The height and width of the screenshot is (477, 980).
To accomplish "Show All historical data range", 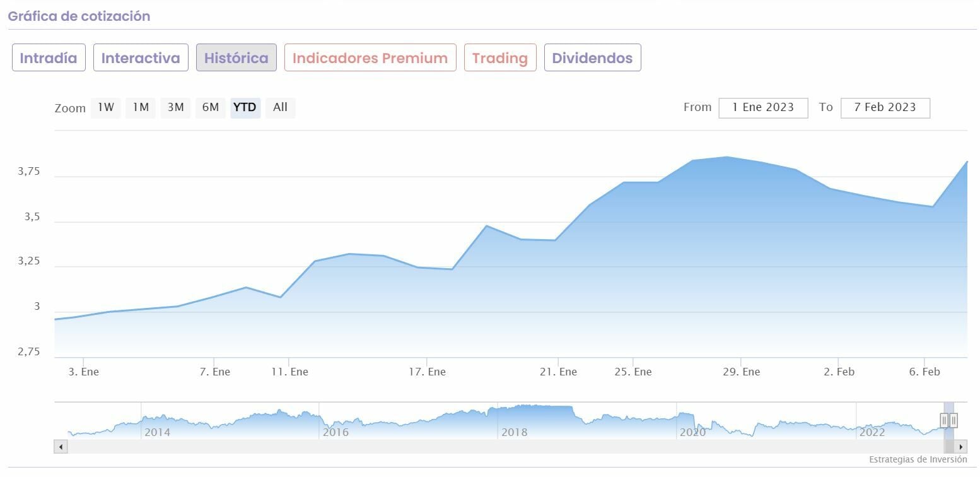I will 280,107.
